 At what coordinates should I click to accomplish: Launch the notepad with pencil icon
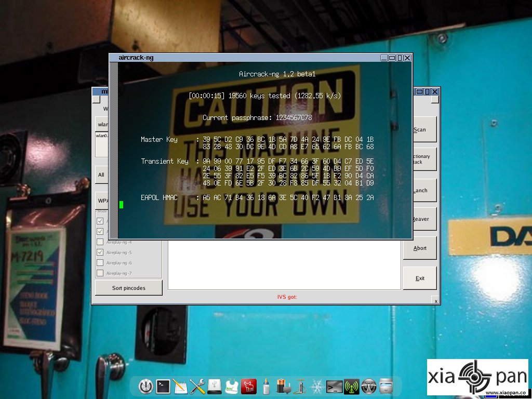pyautogui.click(x=180, y=387)
